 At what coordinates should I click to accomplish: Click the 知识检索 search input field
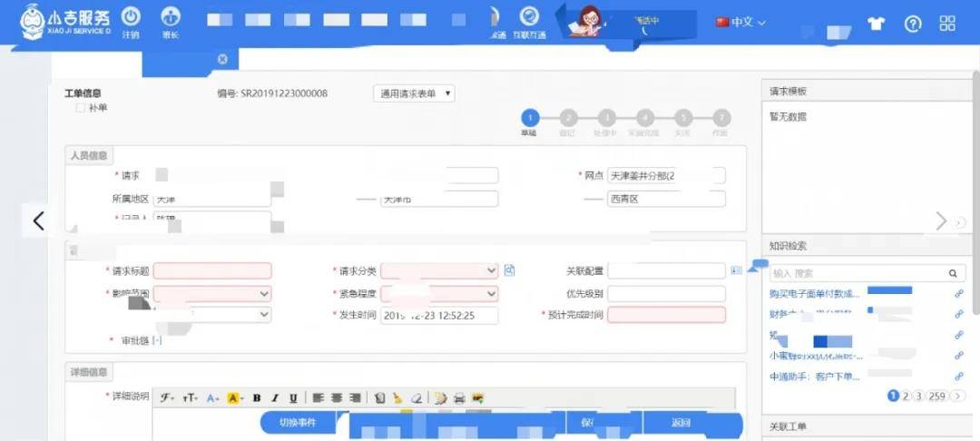(x=859, y=273)
